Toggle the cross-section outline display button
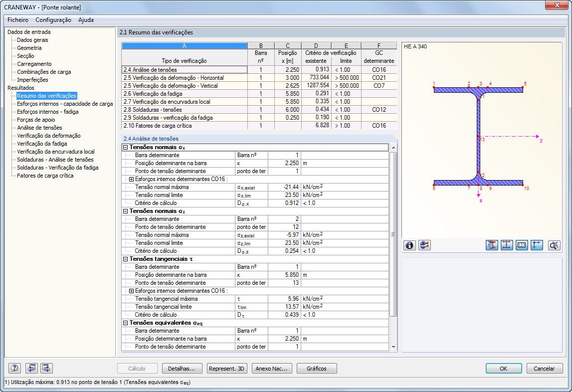This screenshot has height=392, width=572. pos(492,245)
